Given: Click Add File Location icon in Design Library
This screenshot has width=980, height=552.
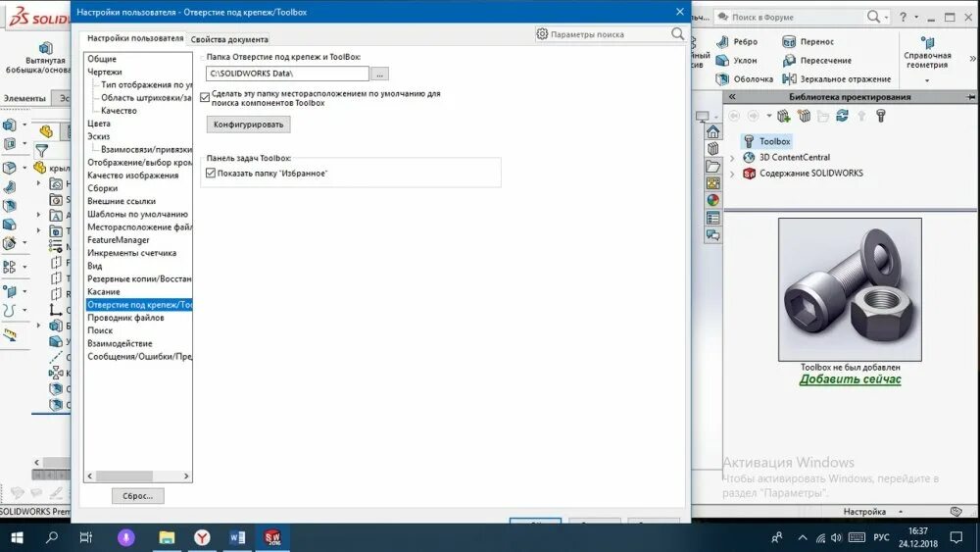Looking at the screenshot, I should (x=805, y=116).
